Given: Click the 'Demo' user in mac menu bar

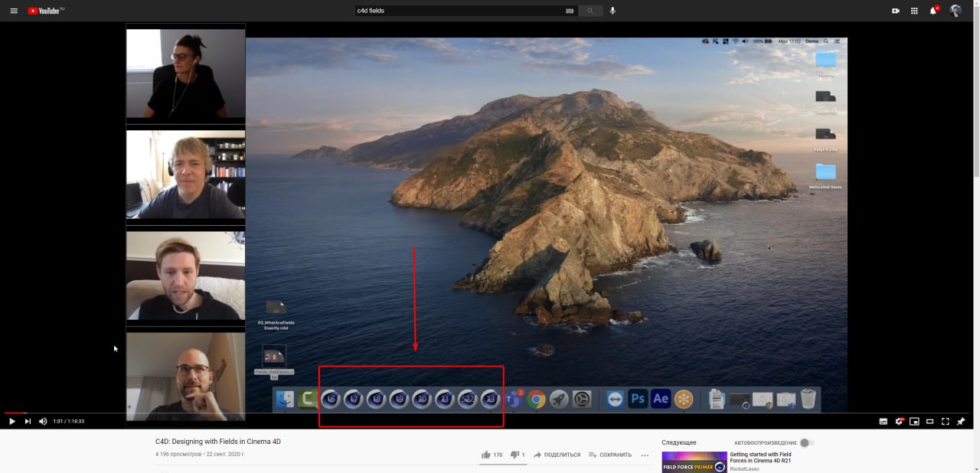Looking at the screenshot, I should click(x=812, y=41).
